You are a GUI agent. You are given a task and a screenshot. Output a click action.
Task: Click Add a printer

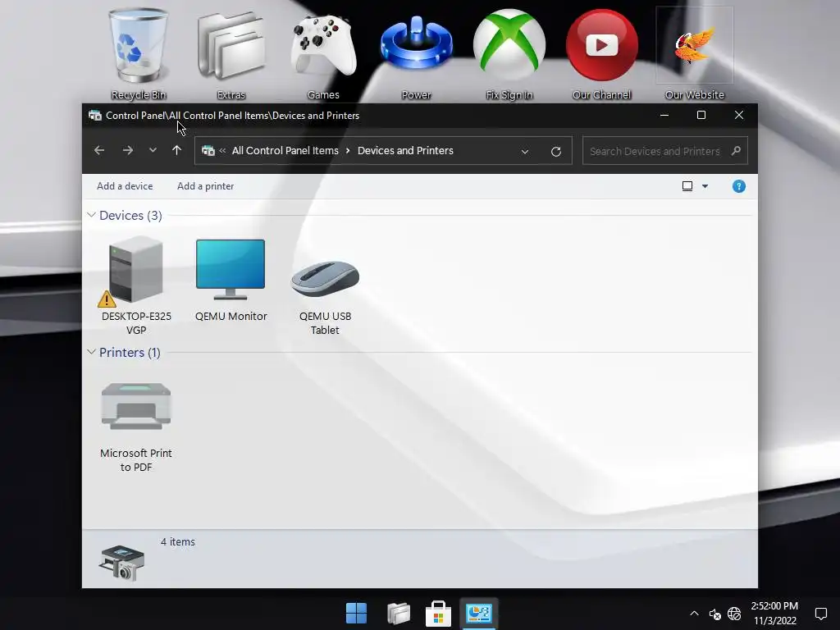[x=205, y=186]
